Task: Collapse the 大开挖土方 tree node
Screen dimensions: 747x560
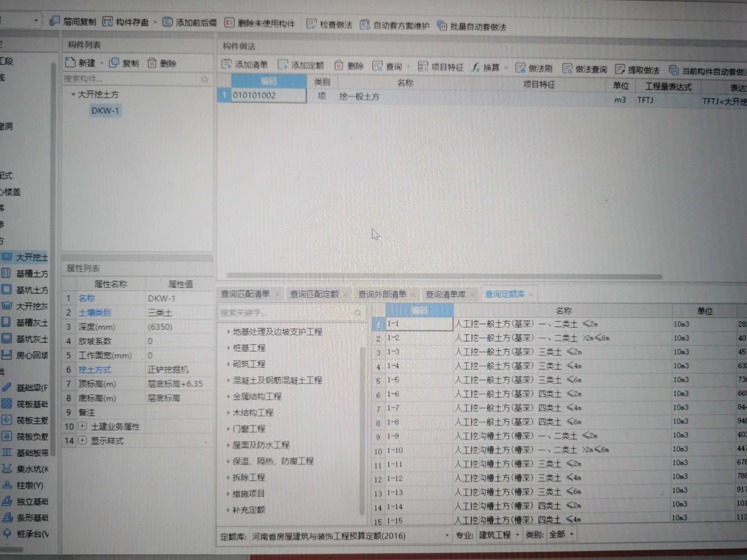Action: click(x=73, y=95)
